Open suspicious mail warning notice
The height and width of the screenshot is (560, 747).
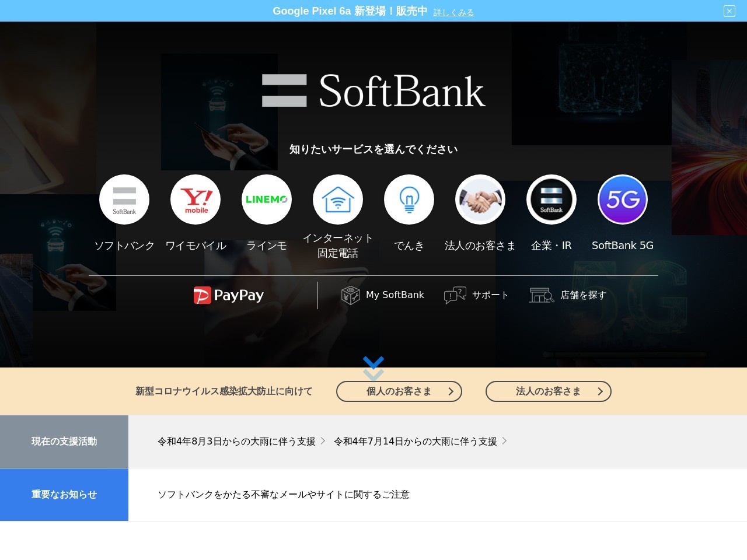pyautogui.click(x=284, y=495)
